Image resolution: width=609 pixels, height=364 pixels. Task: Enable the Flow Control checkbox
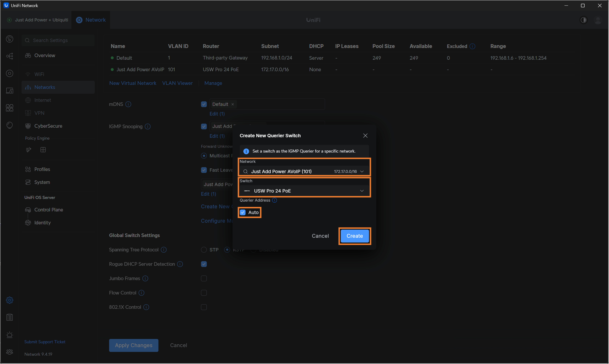[x=204, y=293]
